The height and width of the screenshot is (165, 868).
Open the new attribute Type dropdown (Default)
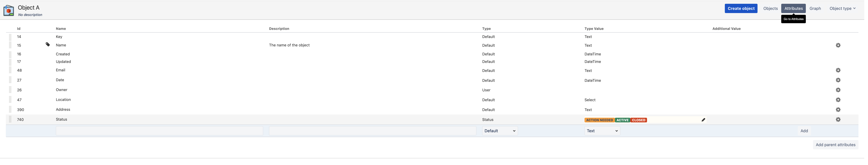point(502,131)
